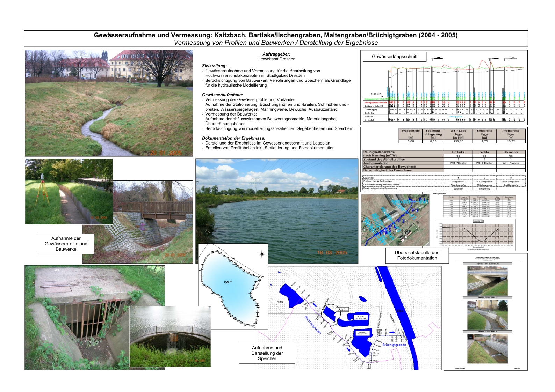The height and width of the screenshot is (392, 555).
Task: Open the meandering stream photo
Action: pos(109,103)
